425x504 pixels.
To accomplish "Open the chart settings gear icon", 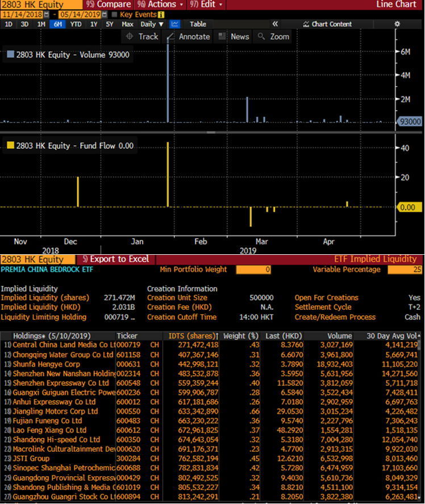I will coord(397,24).
